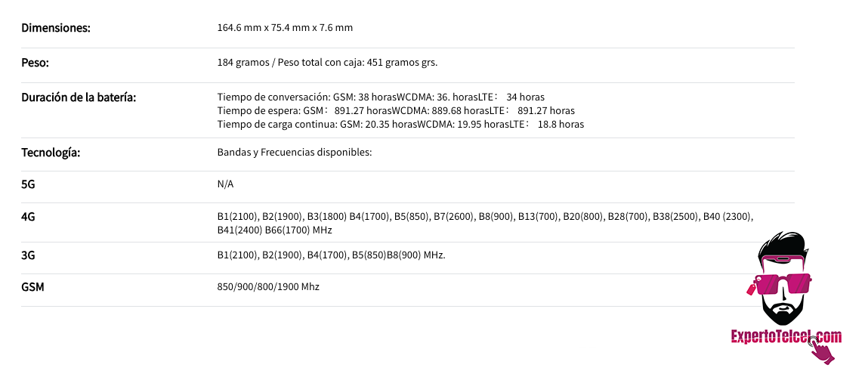Click the Tecnología row label
This screenshot has height=380, width=868.
tap(51, 152)
